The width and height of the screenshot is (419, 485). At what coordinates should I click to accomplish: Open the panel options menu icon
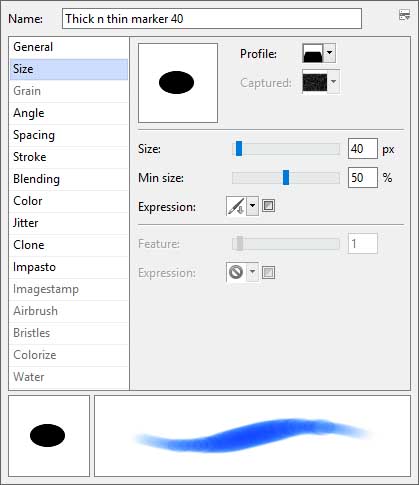[x=404, y=15]
